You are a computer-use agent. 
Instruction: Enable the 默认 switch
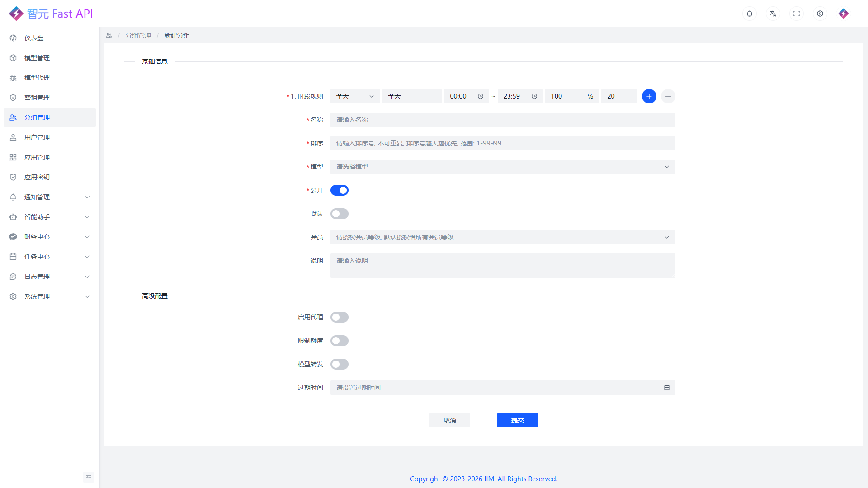click(x=340, y=214)
